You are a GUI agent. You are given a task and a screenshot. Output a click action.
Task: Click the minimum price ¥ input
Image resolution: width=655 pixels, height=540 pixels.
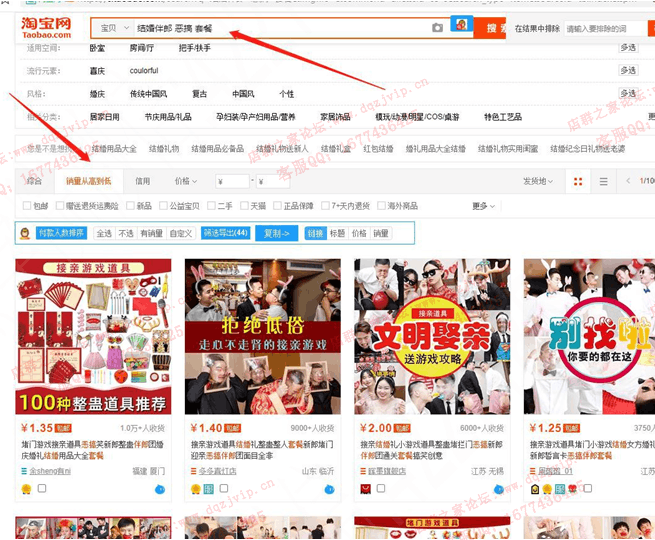pyautogui.click(x=233, y=181)
